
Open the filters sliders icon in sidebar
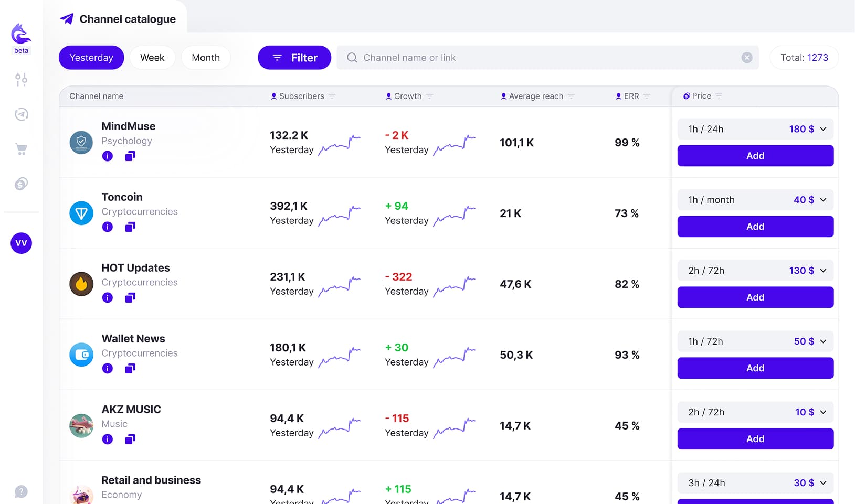point(21,80)
